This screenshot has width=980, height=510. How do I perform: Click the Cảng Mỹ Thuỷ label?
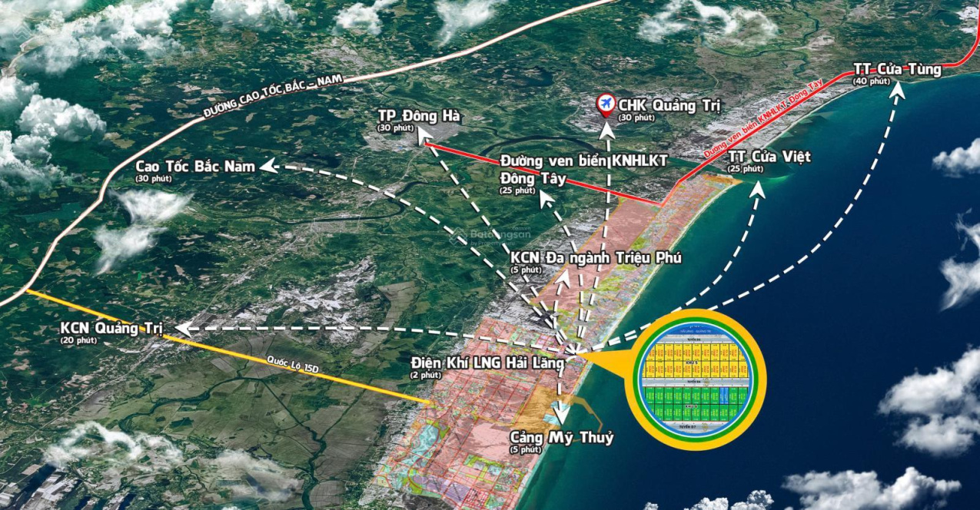point(562,438)
